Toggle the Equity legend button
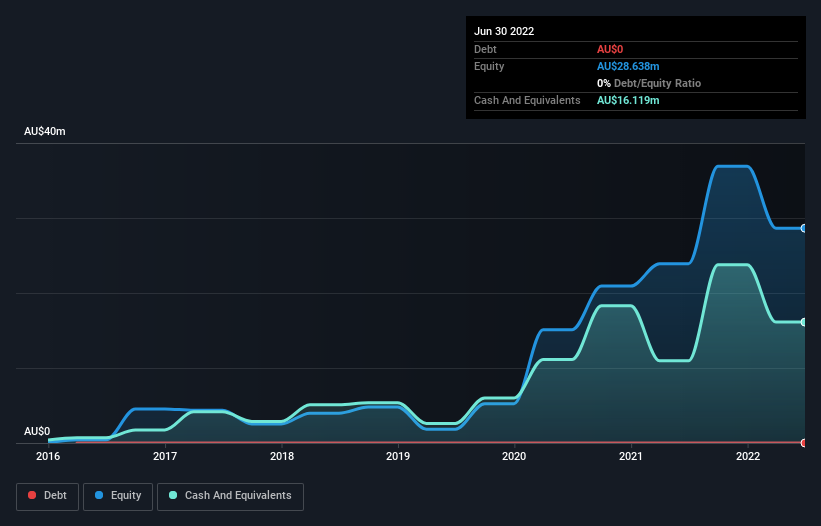 coord(118,496)
